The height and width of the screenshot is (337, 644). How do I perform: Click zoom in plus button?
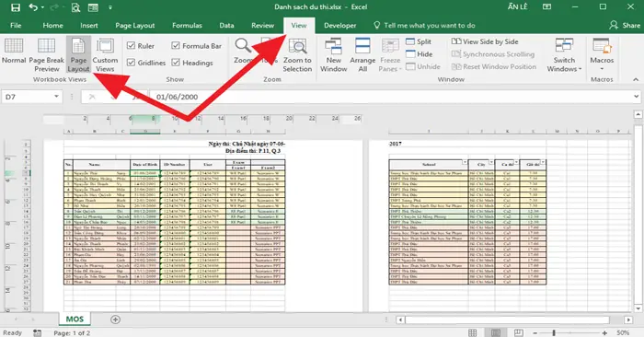604,333
